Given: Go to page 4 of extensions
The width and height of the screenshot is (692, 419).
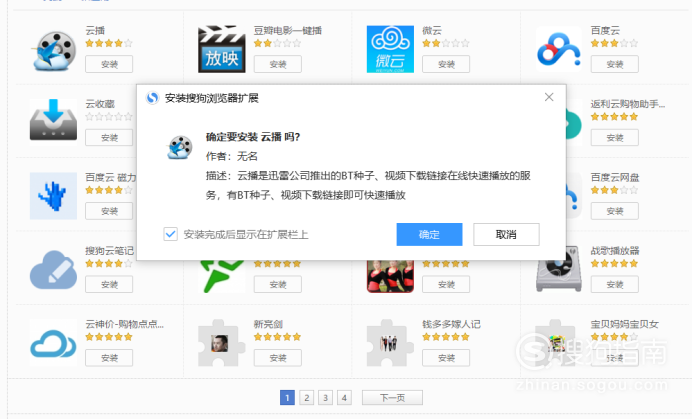Looking at the screenshot, I should [344, 398].
